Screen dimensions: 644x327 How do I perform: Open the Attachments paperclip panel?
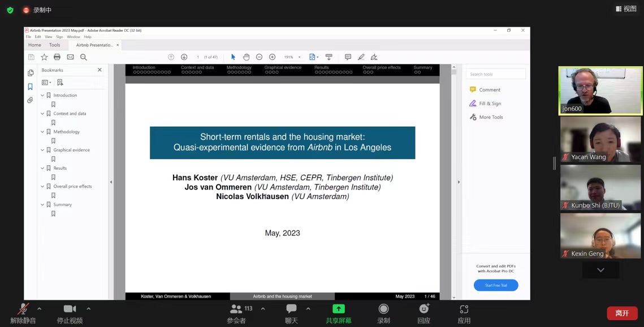click(x=30, y=100)
